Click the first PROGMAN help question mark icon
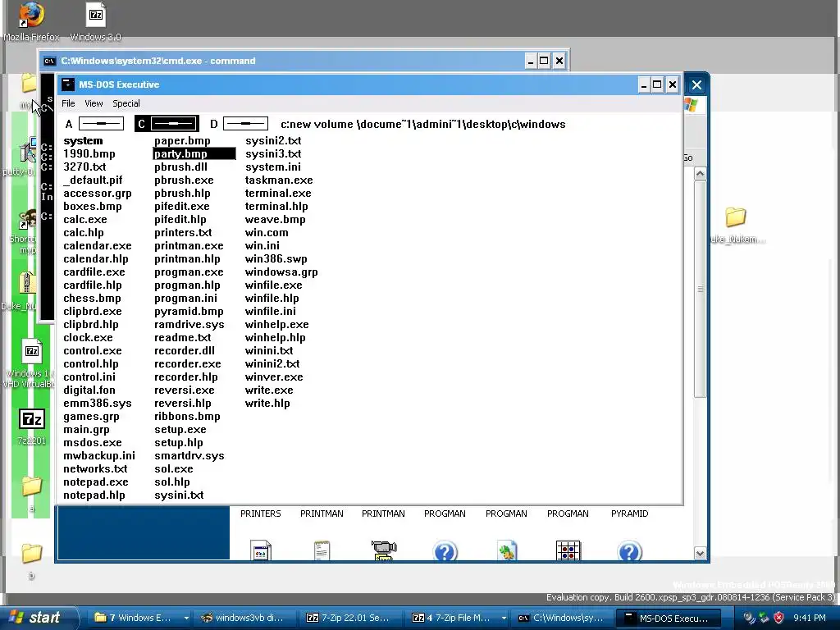The image size is (840, 630). pos(445,550)
